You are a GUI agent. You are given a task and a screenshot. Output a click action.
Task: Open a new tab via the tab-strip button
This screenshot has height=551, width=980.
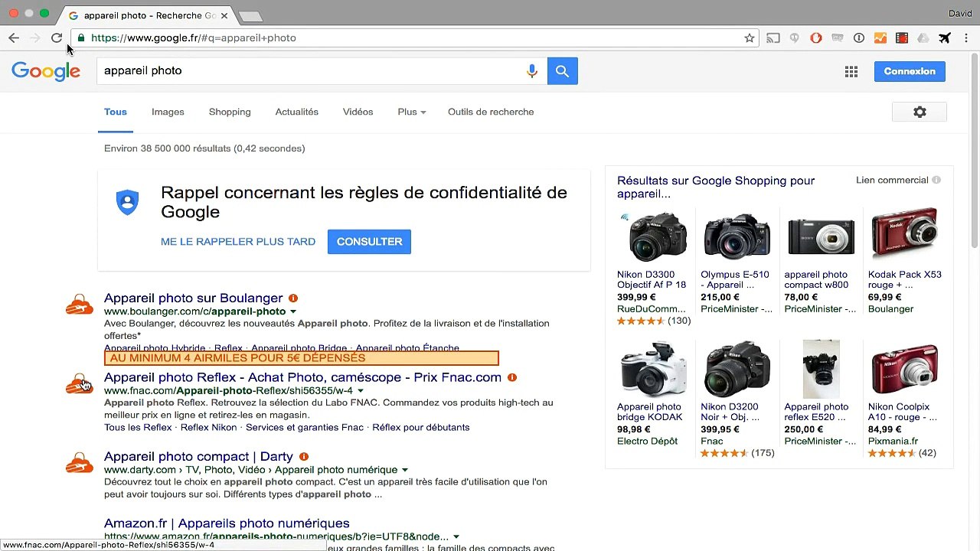pyautogui.click(x=250, y=16)
